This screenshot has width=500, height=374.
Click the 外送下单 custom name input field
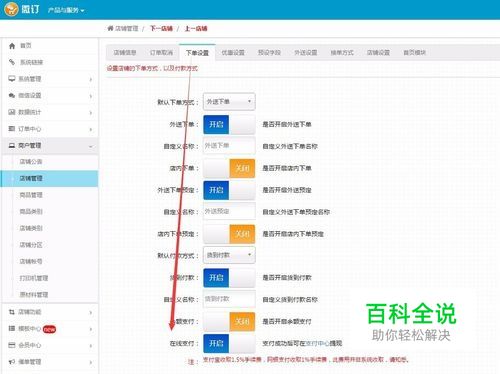tap(229, 146)
